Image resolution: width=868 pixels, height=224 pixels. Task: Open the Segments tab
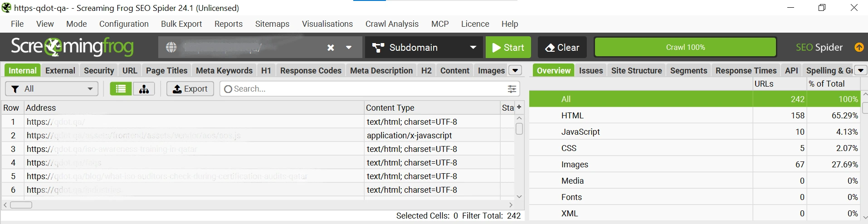click(688, 70)
